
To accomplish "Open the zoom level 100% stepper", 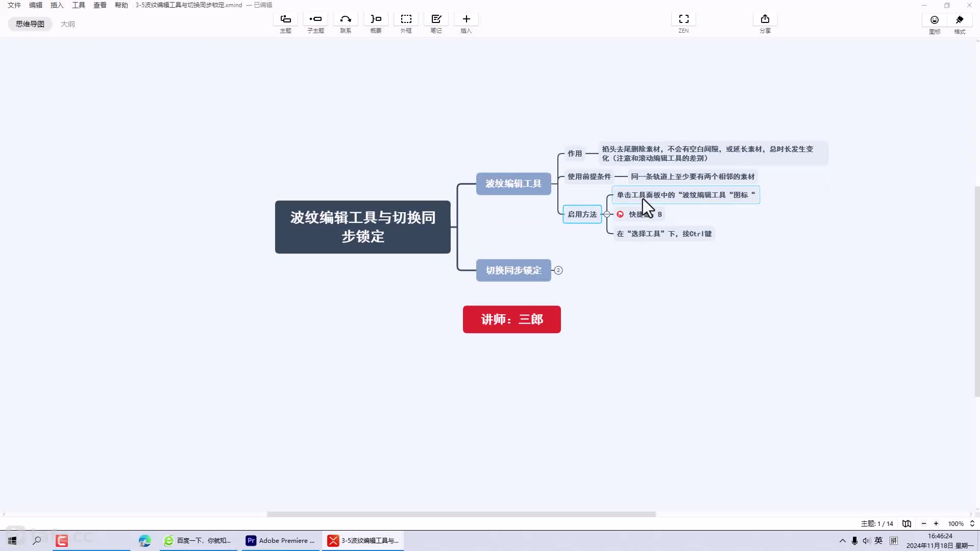I will (x=972, y=523).
